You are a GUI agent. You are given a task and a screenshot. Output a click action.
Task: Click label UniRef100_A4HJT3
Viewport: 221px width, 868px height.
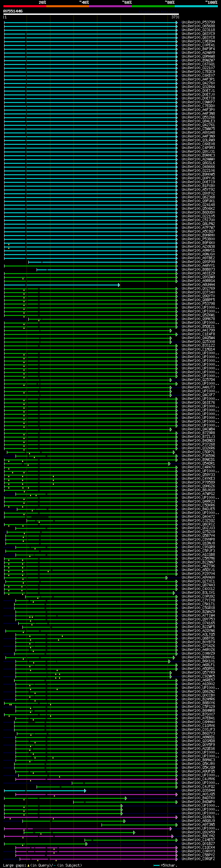[x=198, y=387]
